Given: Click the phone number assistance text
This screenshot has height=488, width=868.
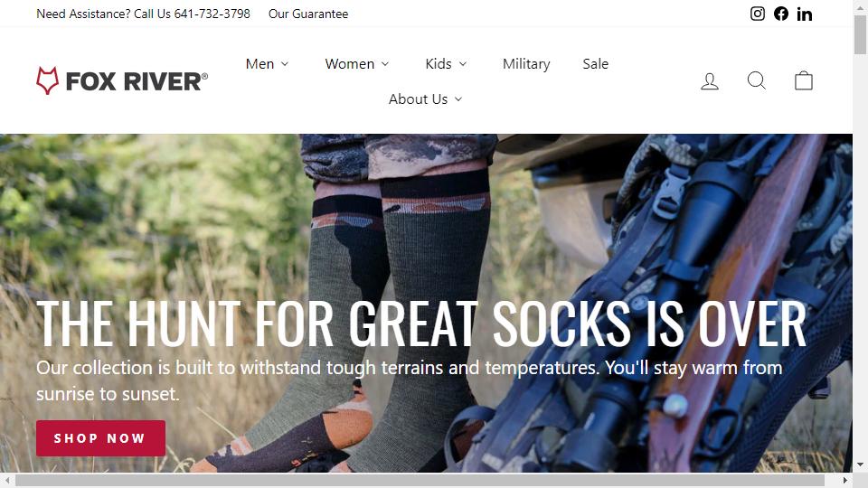Looking at the screenshot, I should coord(143,14).
